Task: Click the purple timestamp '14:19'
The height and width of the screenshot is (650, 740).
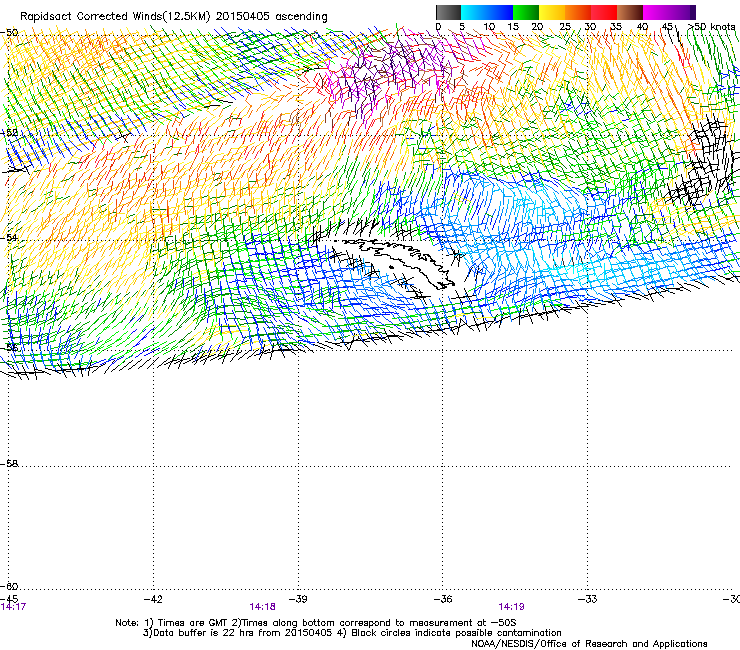Action: 512,607
